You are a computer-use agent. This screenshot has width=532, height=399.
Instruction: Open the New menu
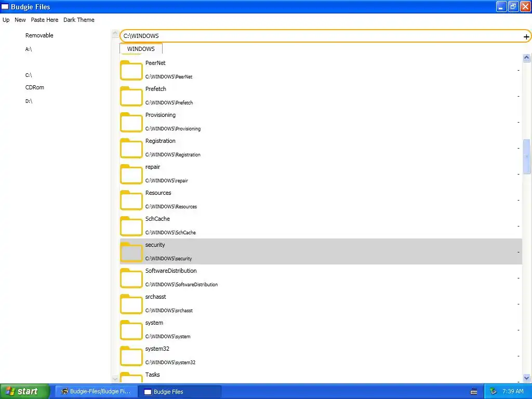coord(20,20)
